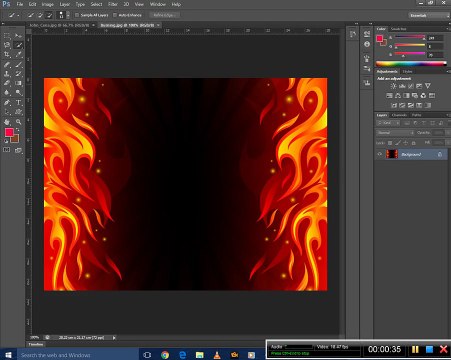Add an Invert adjustment
The image size is (451, 360).
pos(394,105)
